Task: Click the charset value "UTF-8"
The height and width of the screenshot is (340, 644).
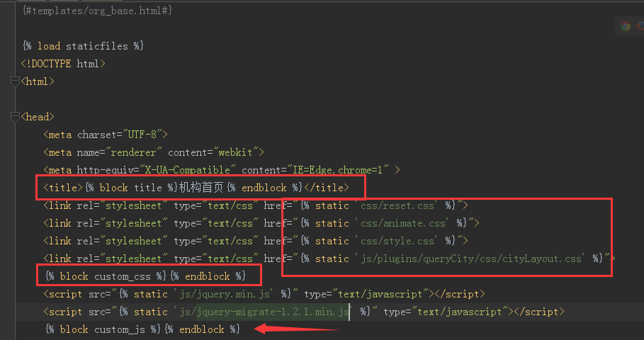Action: [142, 135]
